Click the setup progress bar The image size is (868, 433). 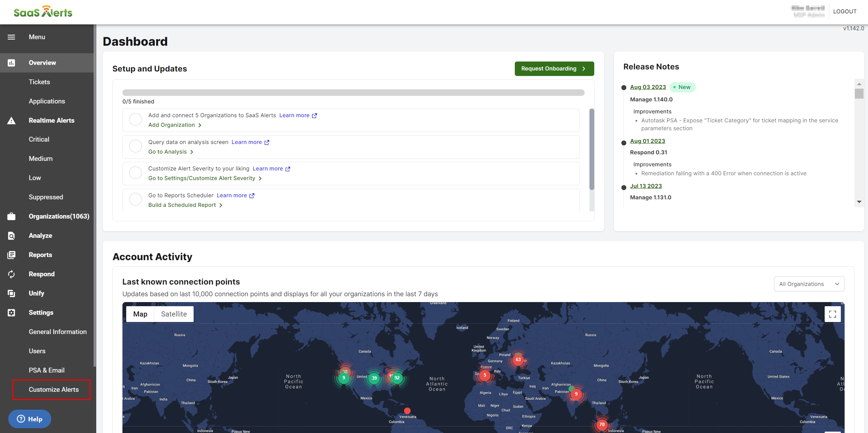(x=353, y=93)
